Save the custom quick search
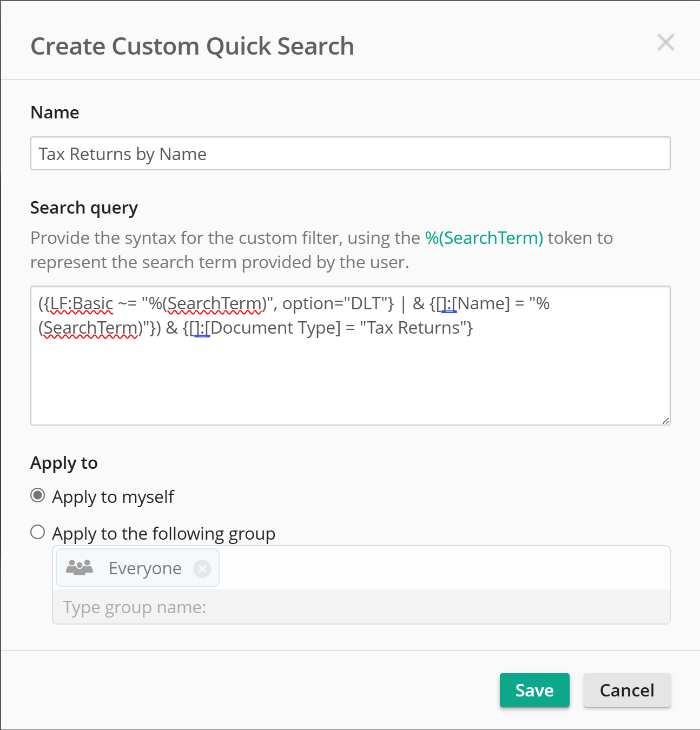The width and height of the screenshot is (700, 730). (534, 690)
